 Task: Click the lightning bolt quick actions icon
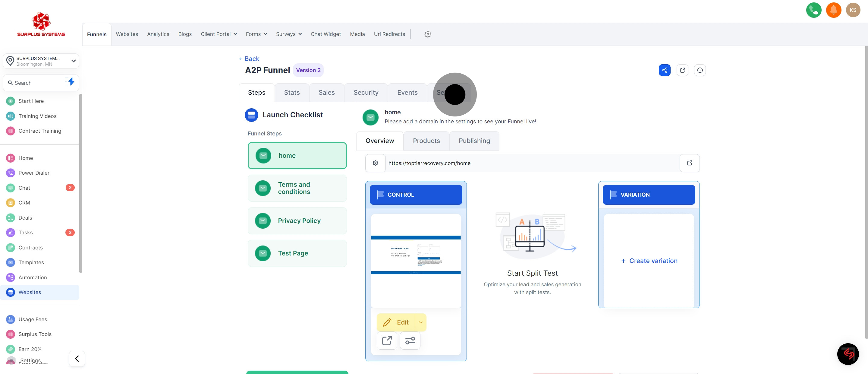pyautogui.click(x=71, y=82)
